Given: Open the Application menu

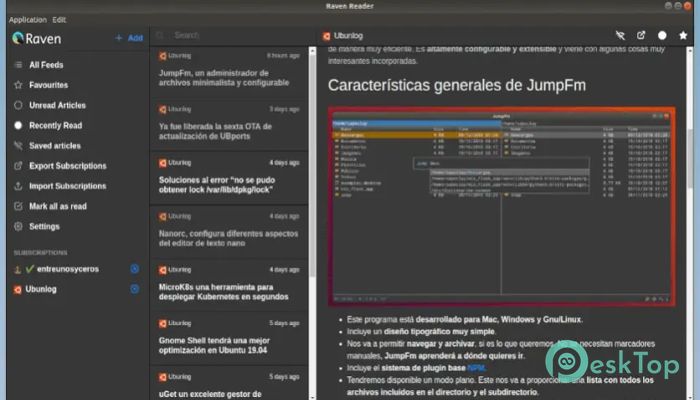Looking at the screenshot, I should pyautogui.click(x=28, y=20).
